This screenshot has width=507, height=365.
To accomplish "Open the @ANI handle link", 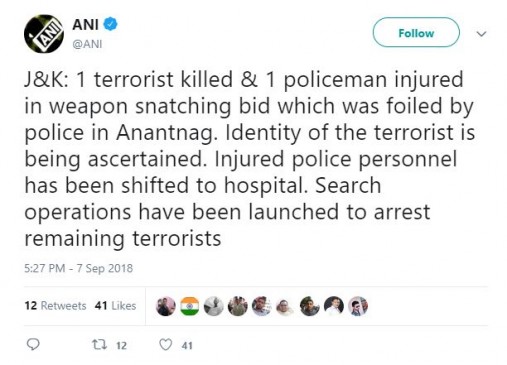I will (x=87, y=44).
